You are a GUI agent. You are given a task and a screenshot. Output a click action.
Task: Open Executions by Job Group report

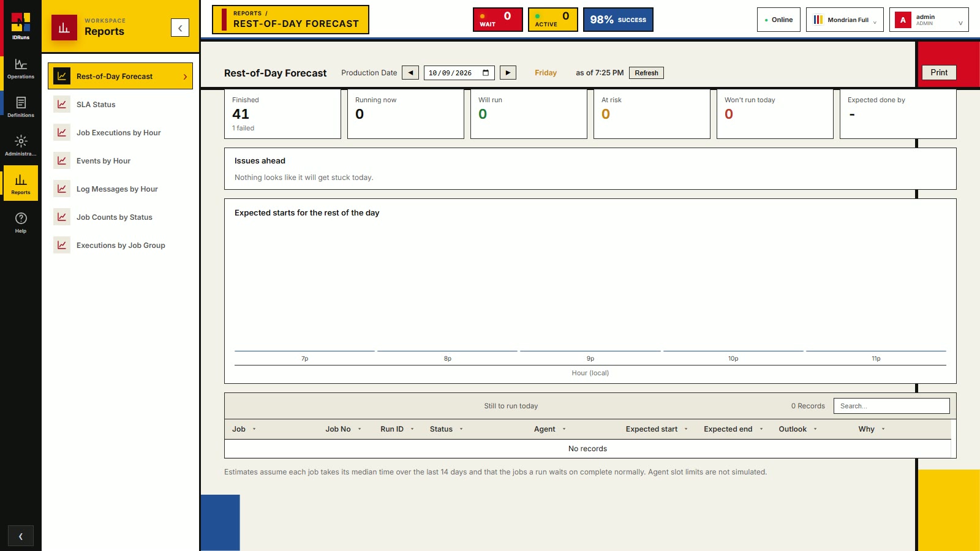[x=120, y=246]
